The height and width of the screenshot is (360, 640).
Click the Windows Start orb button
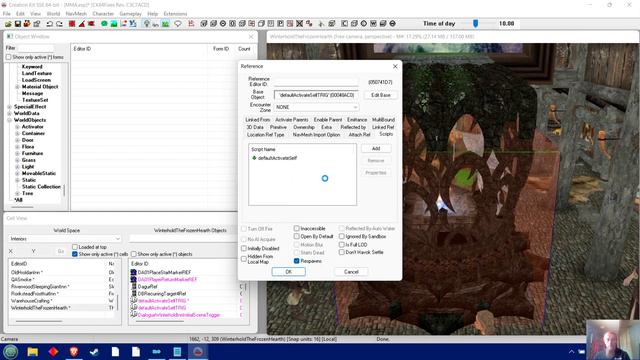coord(11,352)
